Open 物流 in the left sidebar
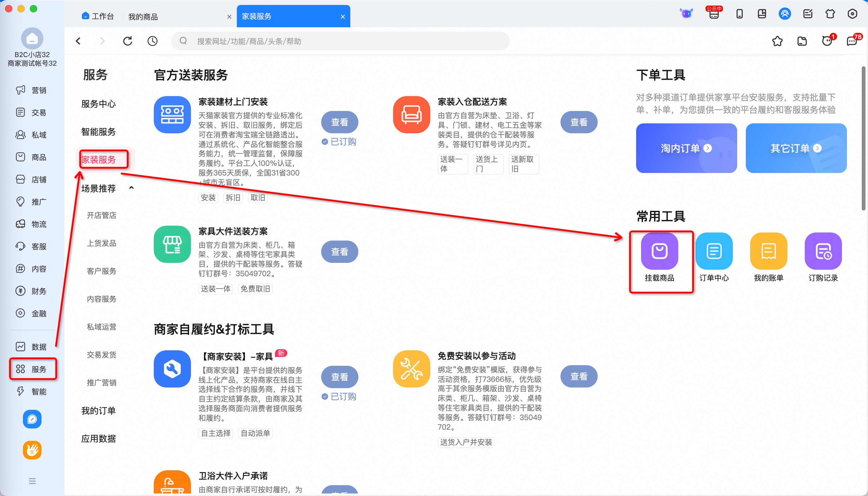The image size is (868, 496). pyautogui.click(x=32, y=224)
